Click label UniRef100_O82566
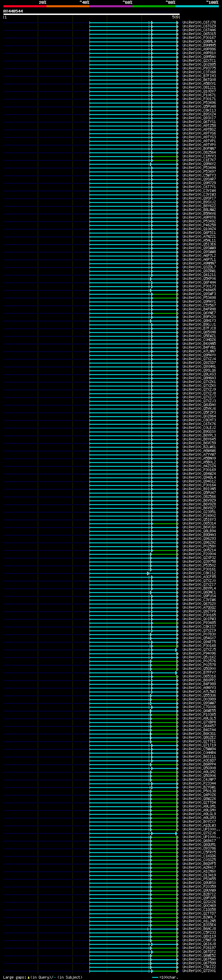The height and width of the screenshot is (980, 222). (x=199, y=496)
